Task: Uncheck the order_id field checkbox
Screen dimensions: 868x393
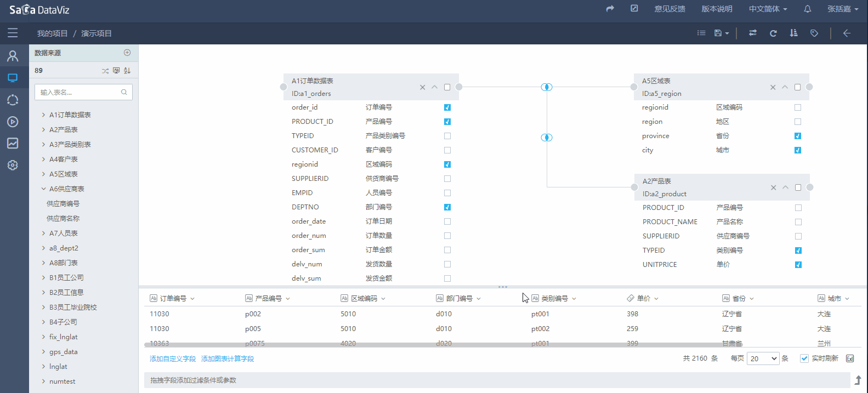Action: [447, 107]
